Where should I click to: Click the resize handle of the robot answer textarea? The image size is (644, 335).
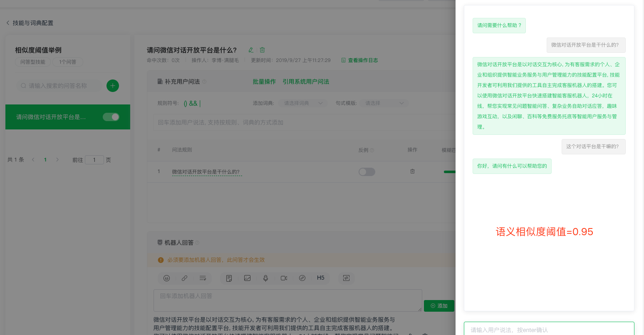[419, 309]
